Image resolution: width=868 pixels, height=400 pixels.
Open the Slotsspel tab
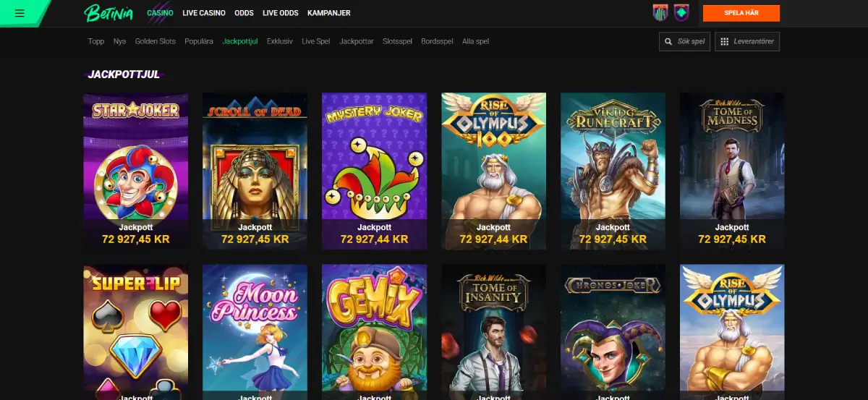tap(397, 41)
